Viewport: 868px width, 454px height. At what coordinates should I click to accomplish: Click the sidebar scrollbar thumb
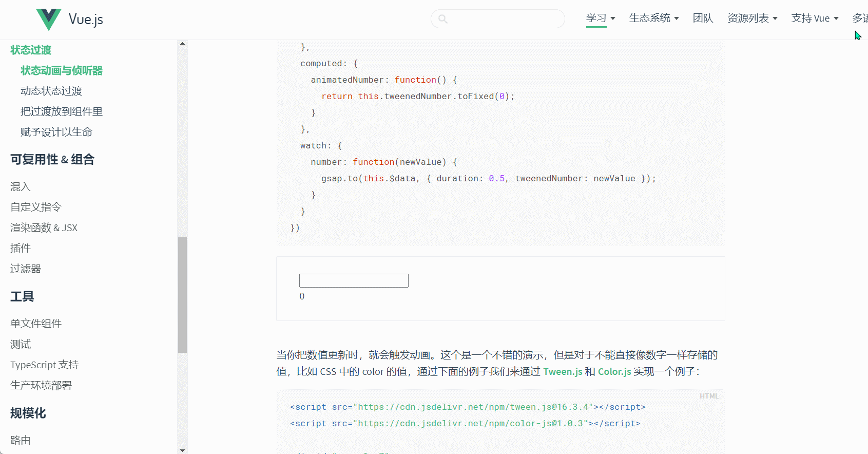click(183, 295)
